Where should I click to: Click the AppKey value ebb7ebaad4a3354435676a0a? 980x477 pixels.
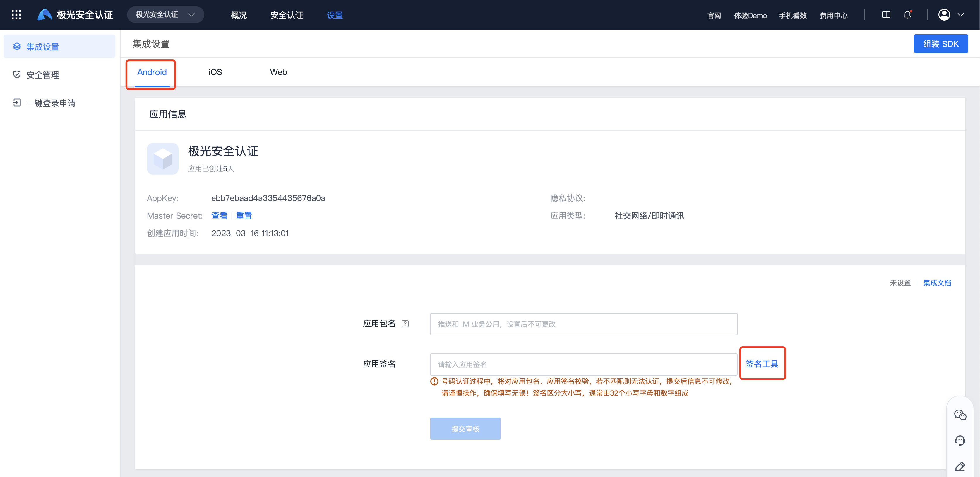click(268, 198)
